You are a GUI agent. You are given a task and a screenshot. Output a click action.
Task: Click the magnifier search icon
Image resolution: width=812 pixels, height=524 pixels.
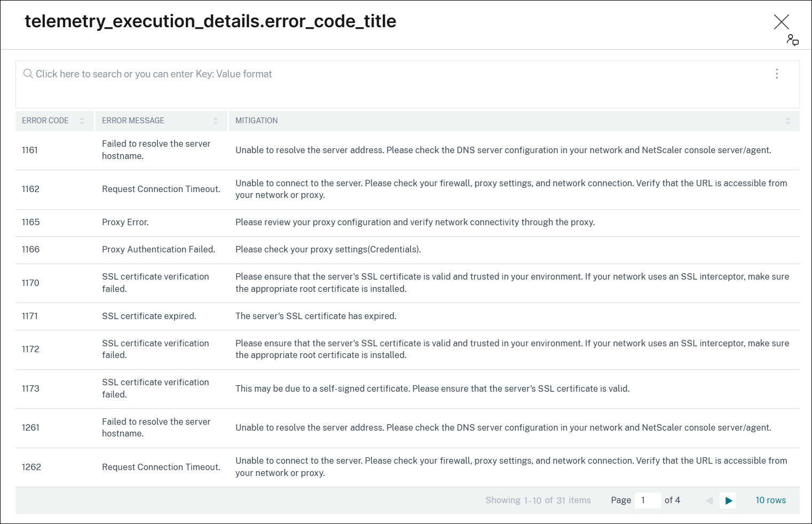pyautogui.click(x=28, y=74)
